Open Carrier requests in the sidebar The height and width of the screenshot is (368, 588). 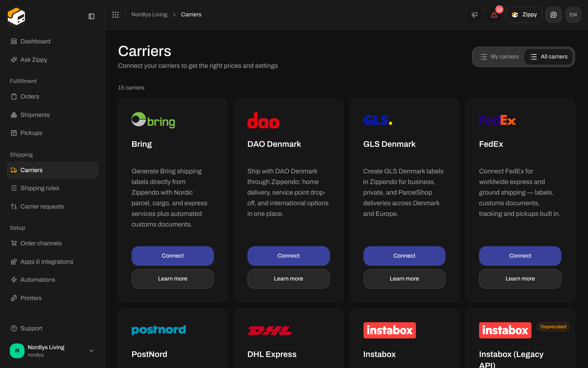52,206
